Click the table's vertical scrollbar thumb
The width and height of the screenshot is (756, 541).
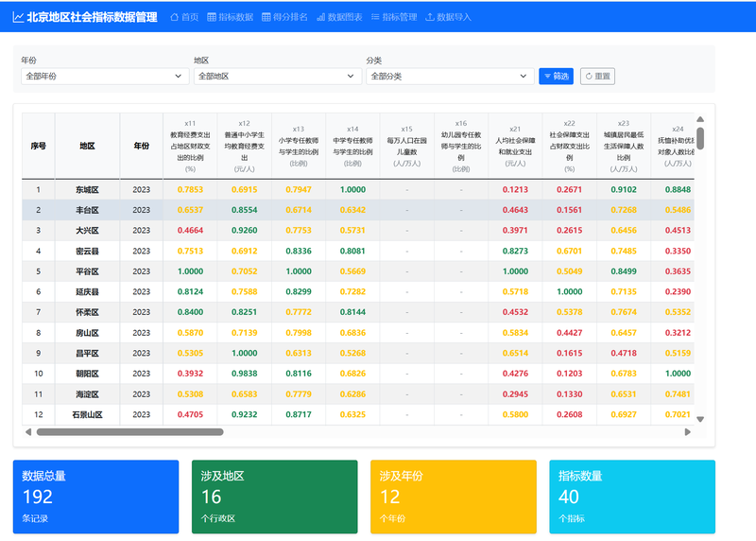(x=700, y=138)
